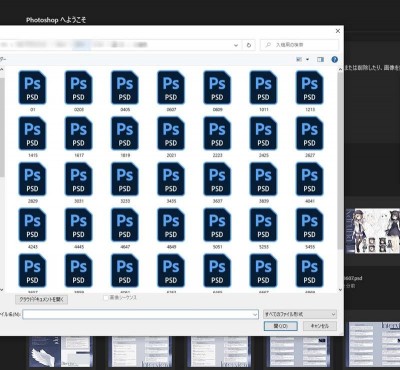Select the PSD file named 4041
The image size is (400, 370).
310,182
